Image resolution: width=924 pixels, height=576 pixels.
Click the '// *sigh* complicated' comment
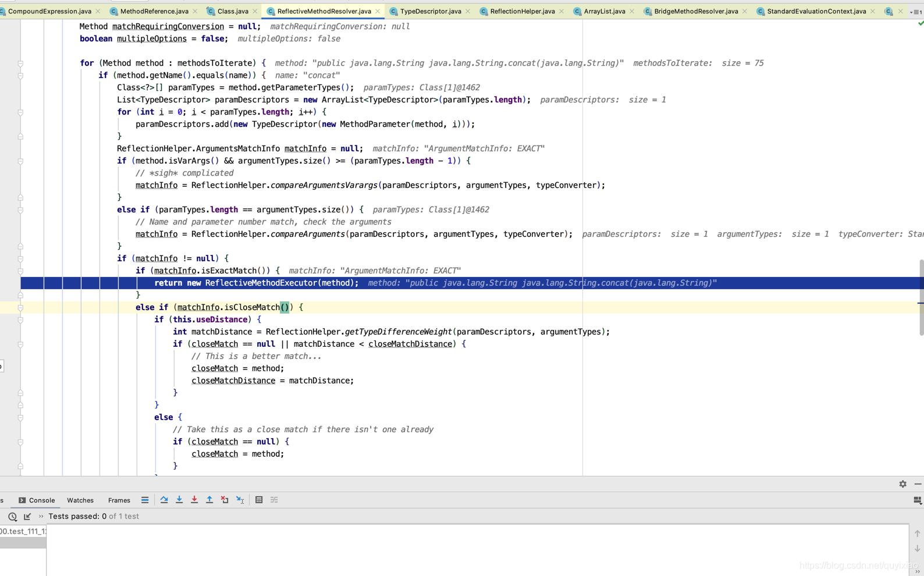pyautogui.click(x=184, y=173)
